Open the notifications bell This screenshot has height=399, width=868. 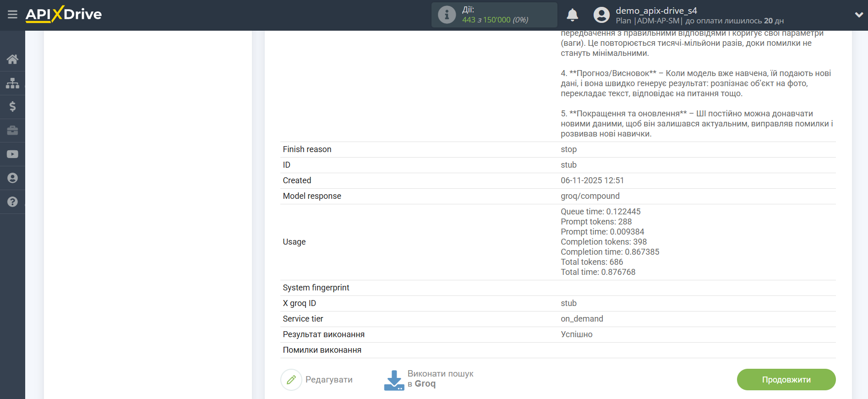(572, 15)
